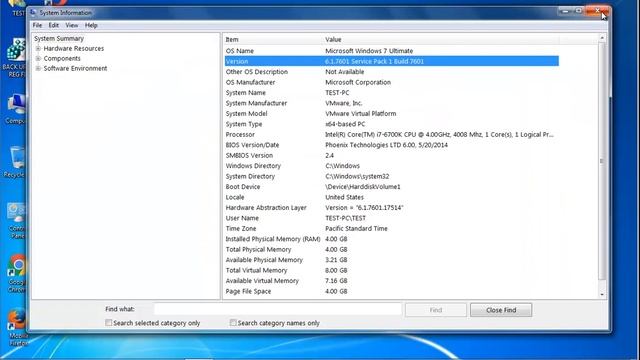640x360 pixels.
Task: Click the Mozilla Firefox desktop icon
Action: (18, 327)
